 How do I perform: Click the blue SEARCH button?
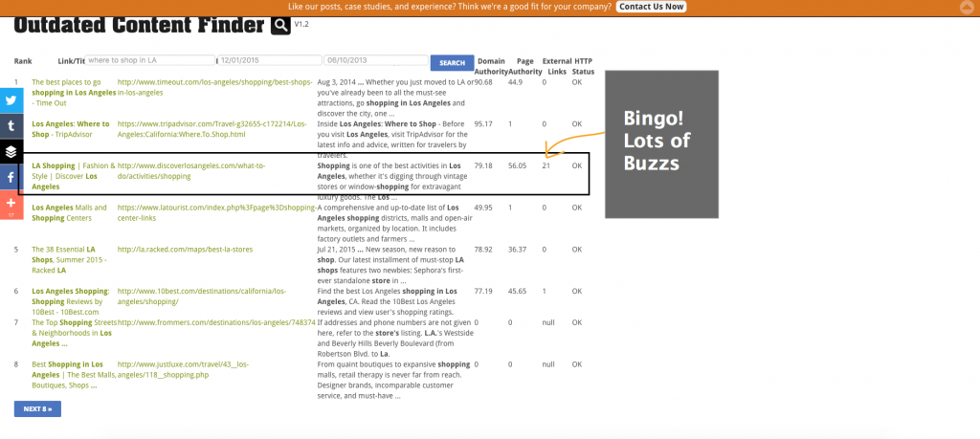pos(452,63)
